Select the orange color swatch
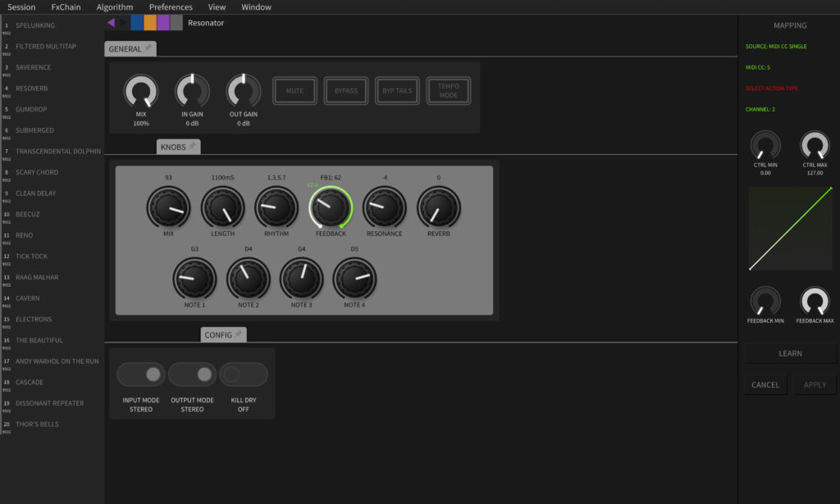 coord(150,23)
